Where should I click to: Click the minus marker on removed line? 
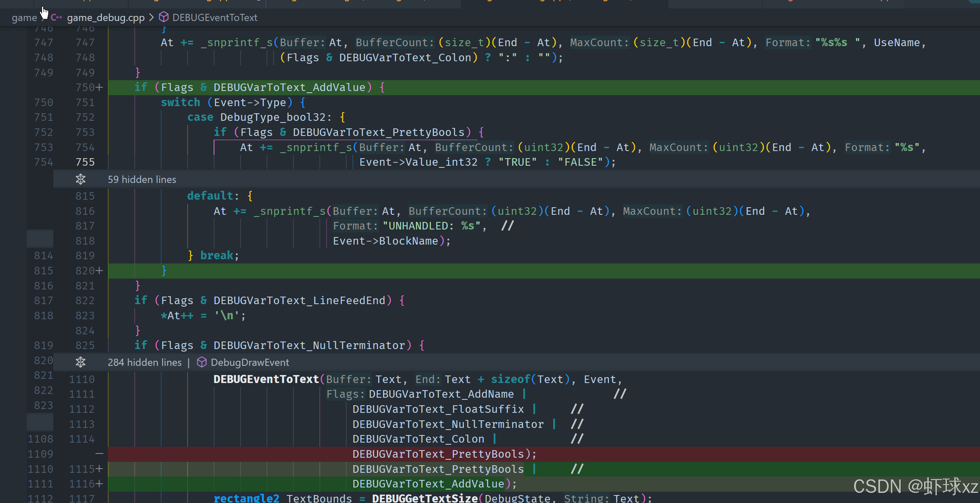tap(99, 454)
